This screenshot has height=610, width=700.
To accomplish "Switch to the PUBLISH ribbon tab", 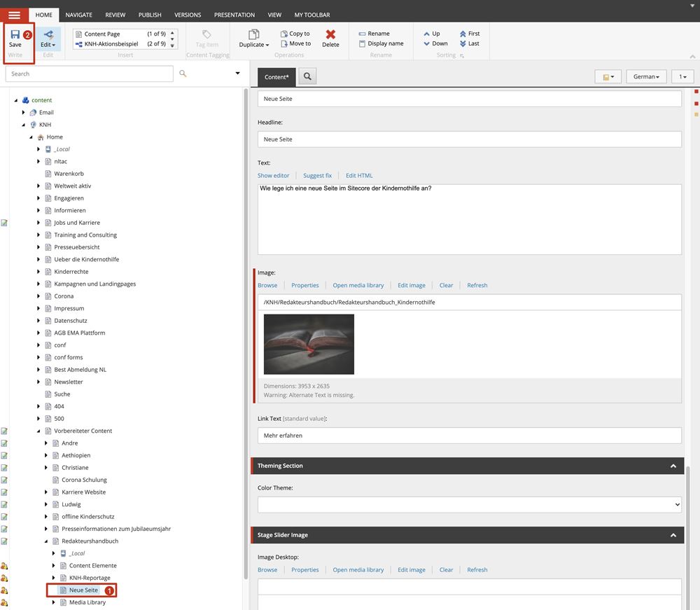I will (149, 15).
